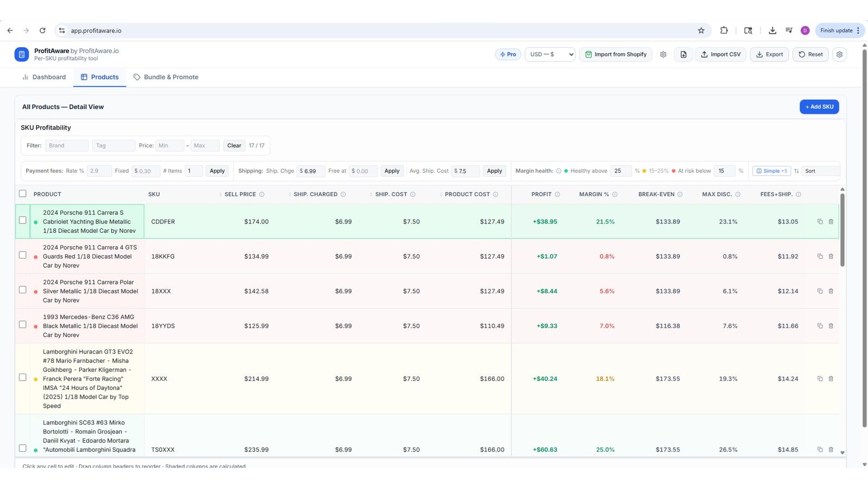868x488 pixels.
Task: Expand the Sort dropdown
Action: click(x=820, y=171)
